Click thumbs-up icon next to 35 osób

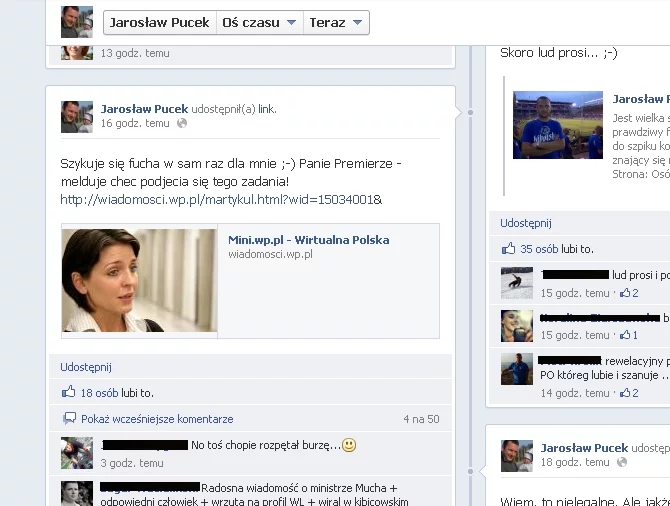click(x=509, y=249)
